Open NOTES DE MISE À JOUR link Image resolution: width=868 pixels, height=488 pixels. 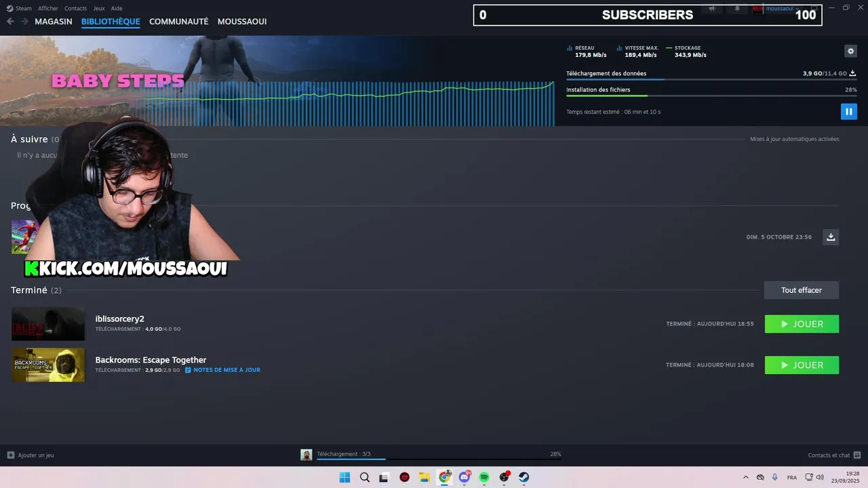226,370
